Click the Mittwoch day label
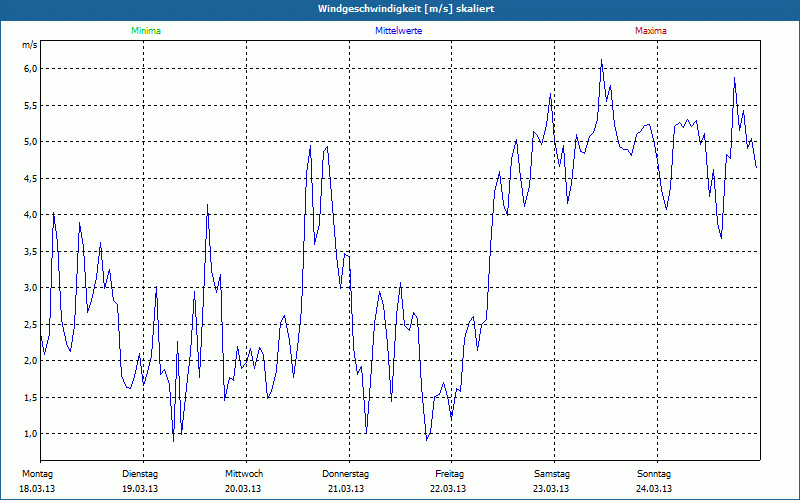This screenshot has height=500, width=800. (x=244, y=474)
